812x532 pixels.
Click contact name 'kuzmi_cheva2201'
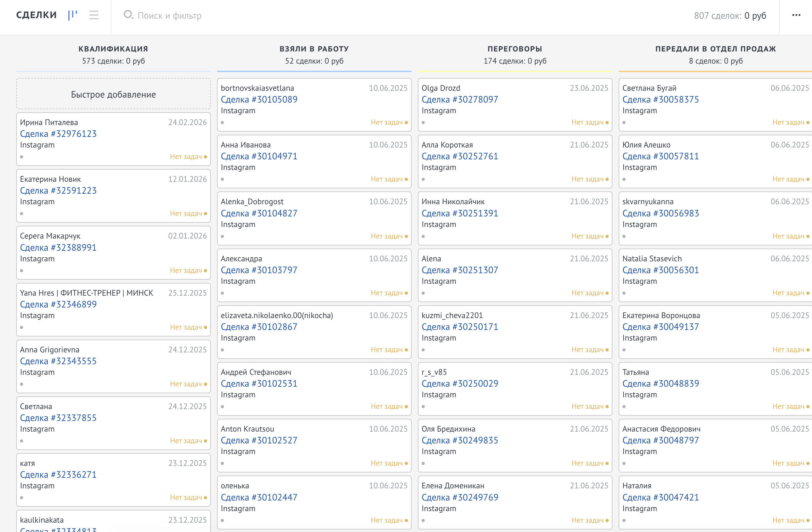[x=452, y=315]
